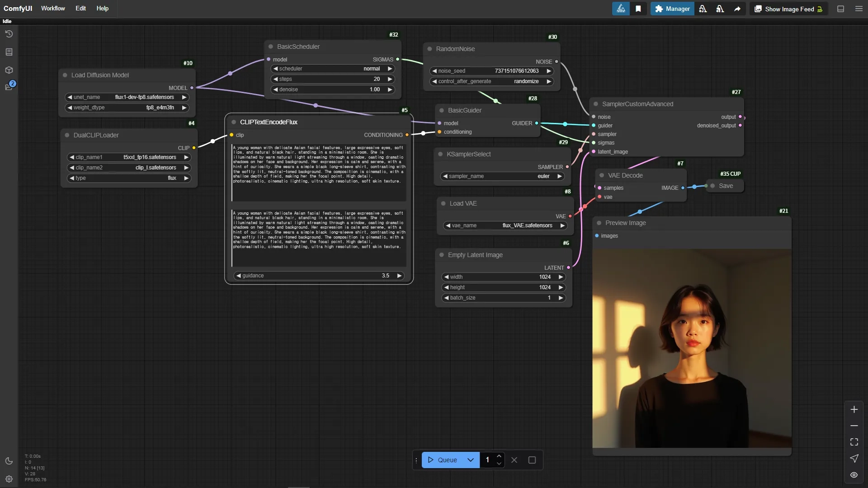Toggle link visibility eye icon
This screenshot has width=868, height=488.
tap(854, 475)
